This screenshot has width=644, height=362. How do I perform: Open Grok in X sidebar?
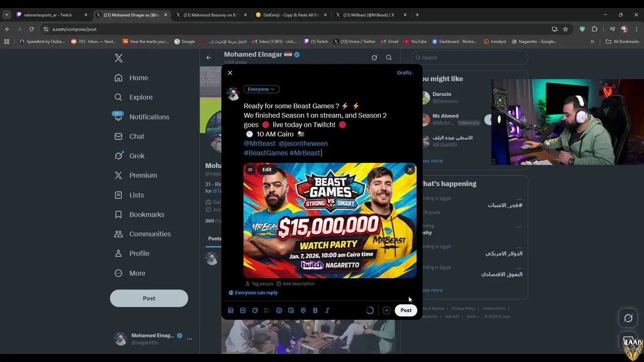coord(129,156)
